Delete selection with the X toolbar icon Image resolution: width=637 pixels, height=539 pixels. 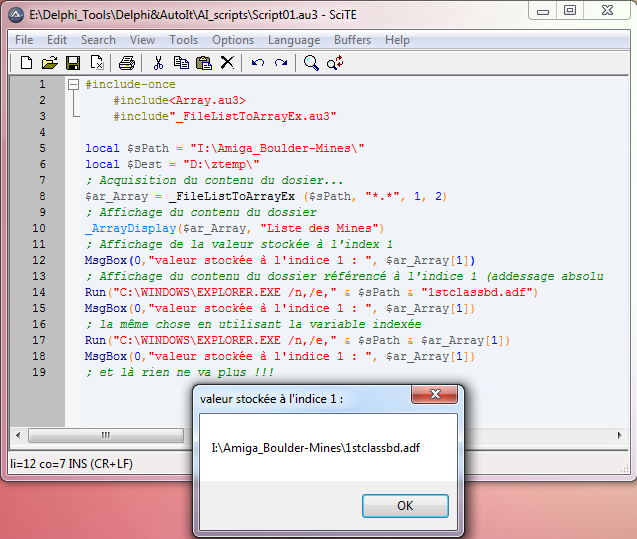pos(228,63)
